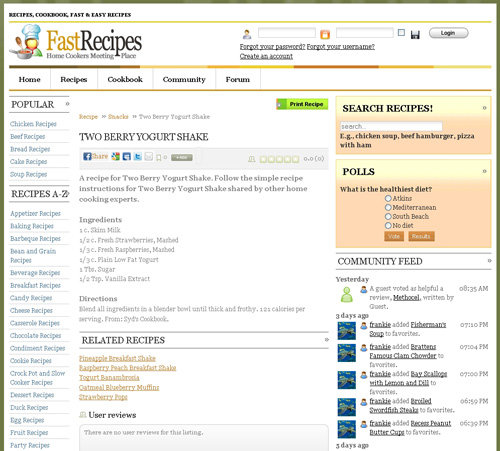The image size is (500, 451).
Task: Click the FastRecipes chef logo
Action: (x=26, y=42)
